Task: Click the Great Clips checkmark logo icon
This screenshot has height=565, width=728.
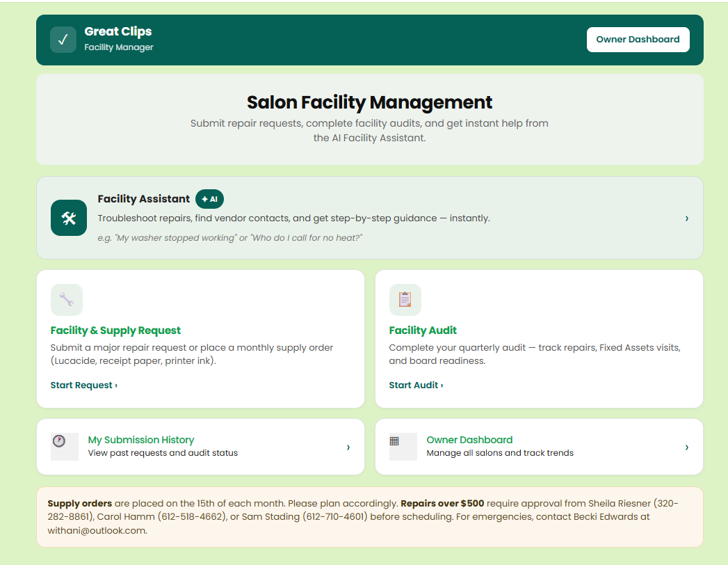Action: tap(63, 40)
